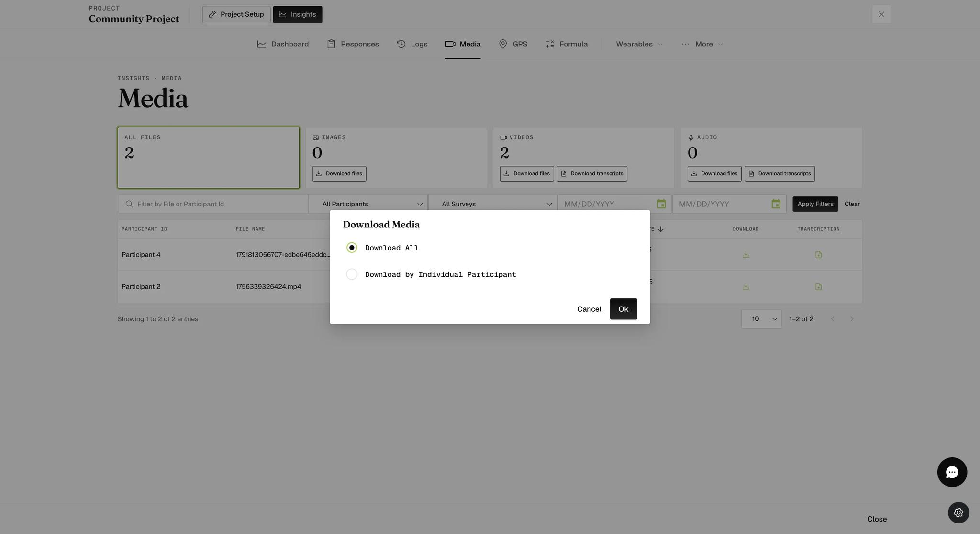Download transcripts under Audio card

tap(780, 173)
